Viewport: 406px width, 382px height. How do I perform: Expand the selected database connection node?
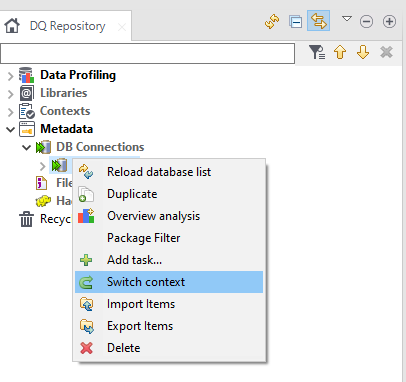tap(42, 166)
